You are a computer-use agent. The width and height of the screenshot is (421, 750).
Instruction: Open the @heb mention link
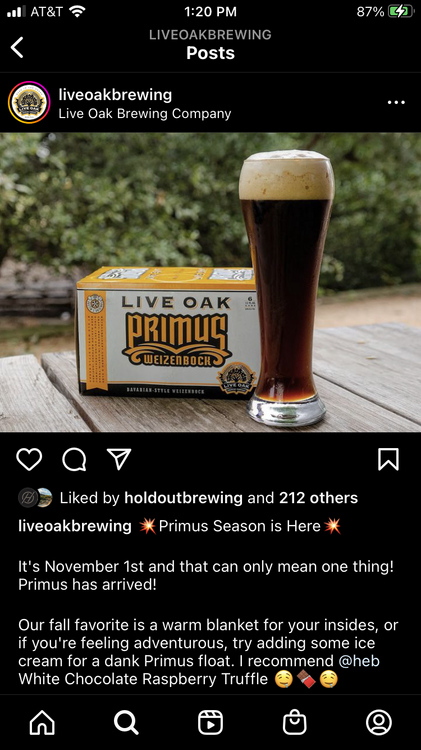tap(359, 661)
